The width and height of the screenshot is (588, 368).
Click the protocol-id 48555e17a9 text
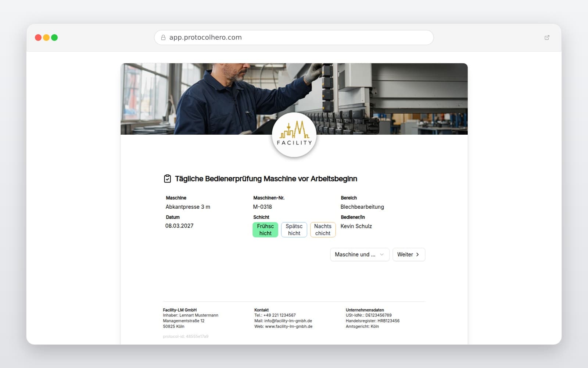pyautogui.click(x=186, y=336)
